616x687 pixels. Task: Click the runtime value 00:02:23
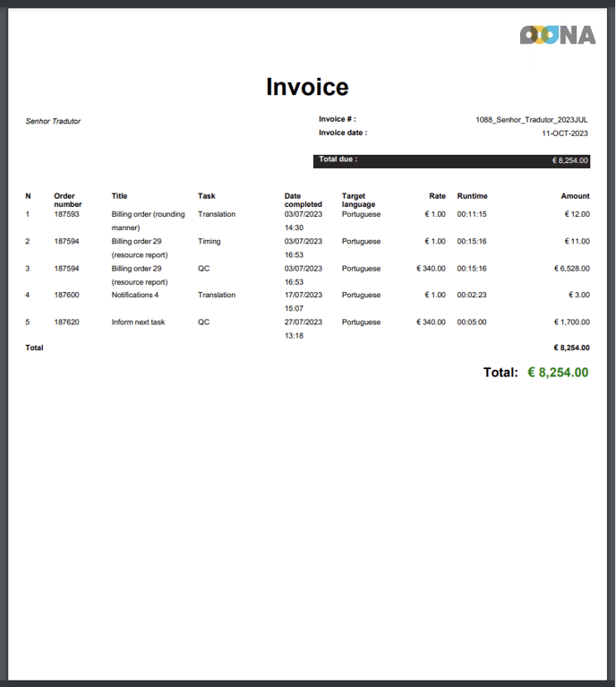coord(471,295)
